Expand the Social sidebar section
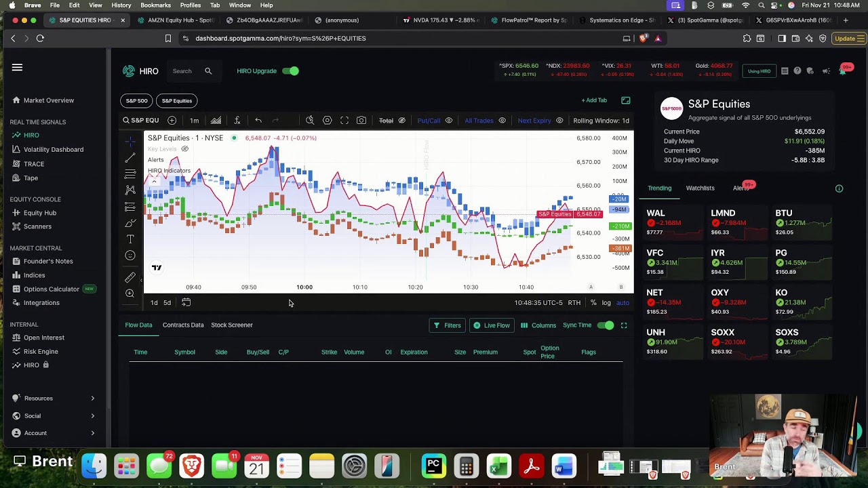This screenshot has height=488, width=868. coord(53,416)
